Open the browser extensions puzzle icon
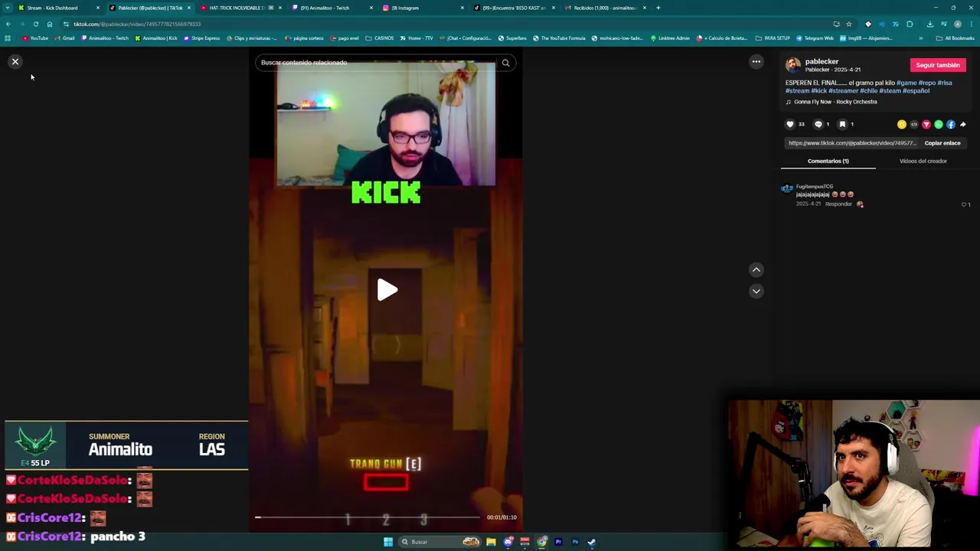 pos(910,24)
